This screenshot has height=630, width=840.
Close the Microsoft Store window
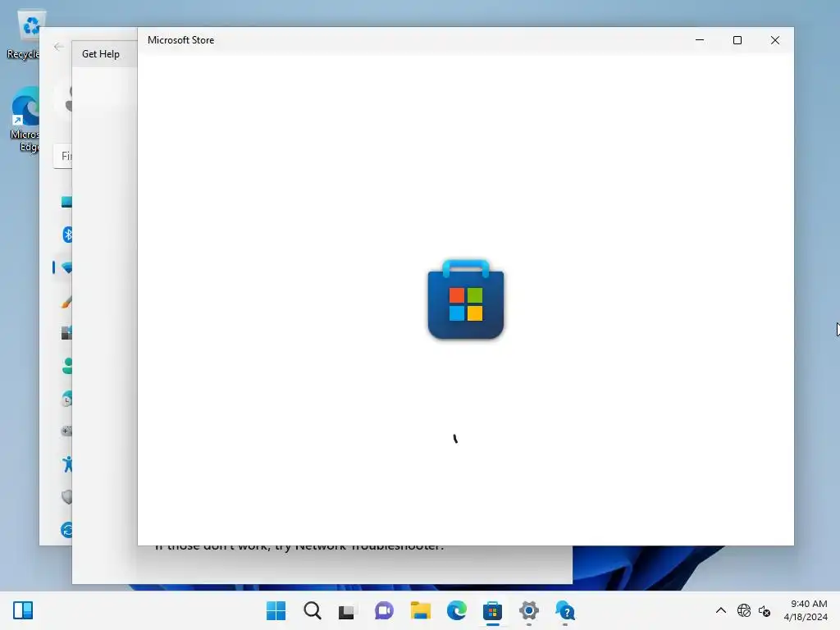[x=774, y=40]
